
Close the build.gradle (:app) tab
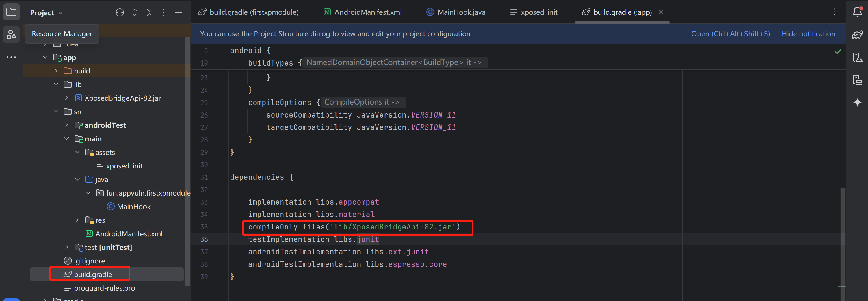[661, 12]
